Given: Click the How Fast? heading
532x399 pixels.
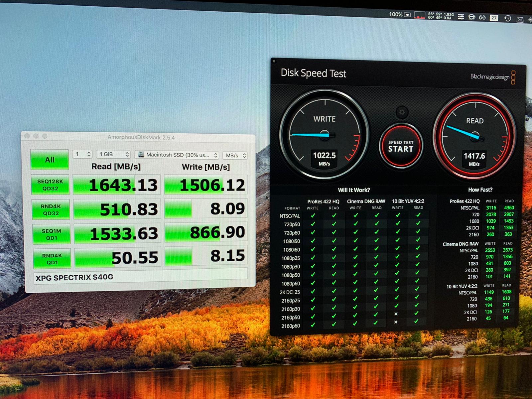Looking at the screenshot, I should pos(480,190).
